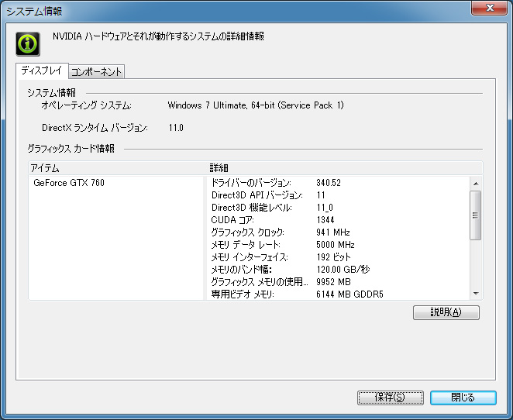Screen dimensions: 513x420
Task: Select the ディスプレイ tab
Action: tap(42, 71)
